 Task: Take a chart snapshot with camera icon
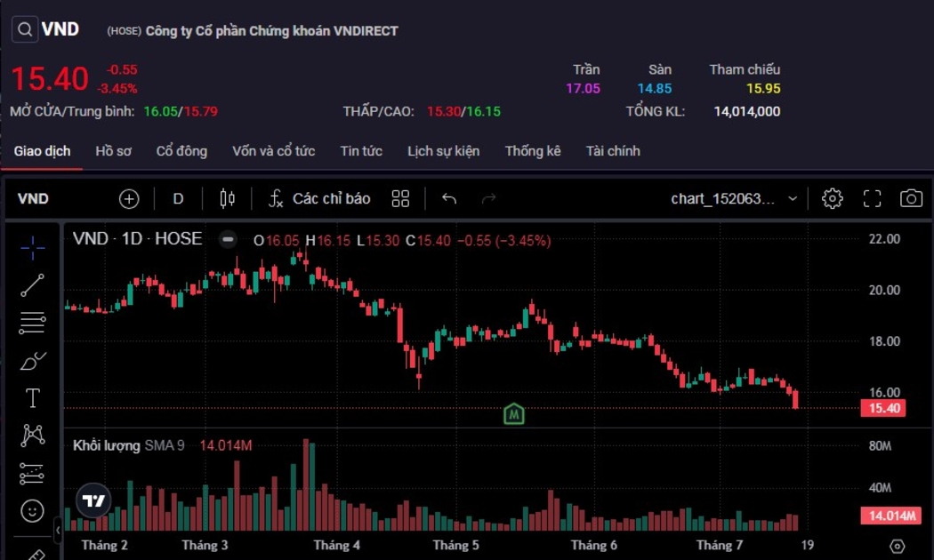(911, 198)
